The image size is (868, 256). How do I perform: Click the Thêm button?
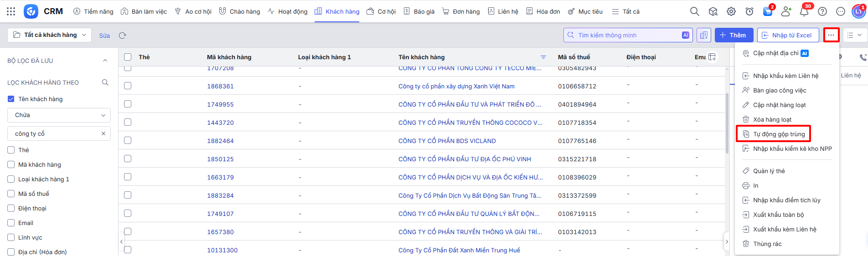coord(734,35)
